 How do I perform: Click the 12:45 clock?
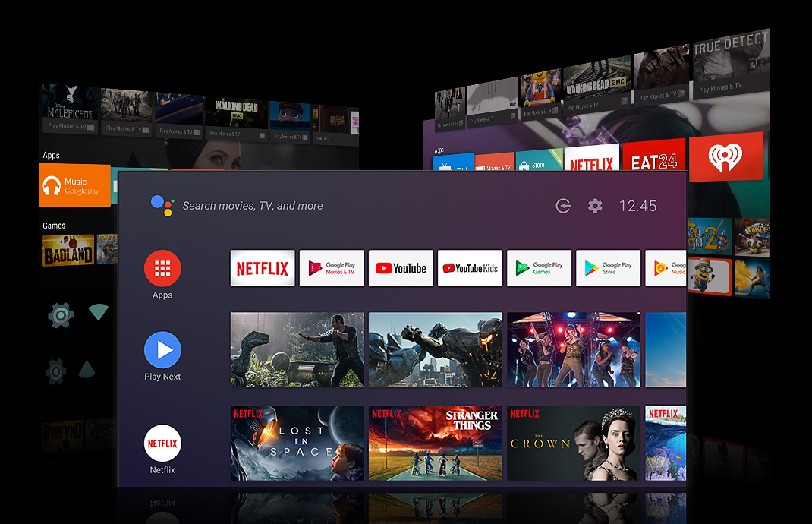[x=638, y=206]
